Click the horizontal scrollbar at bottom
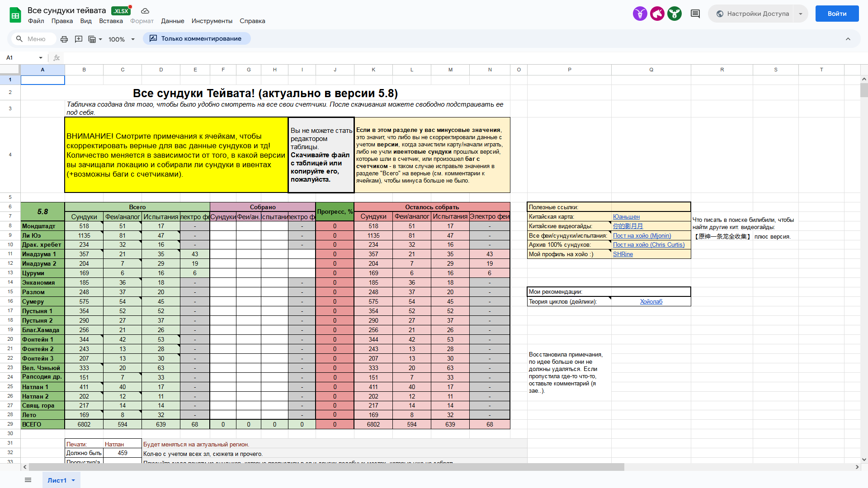868x488 pixels. click(325, 467)
